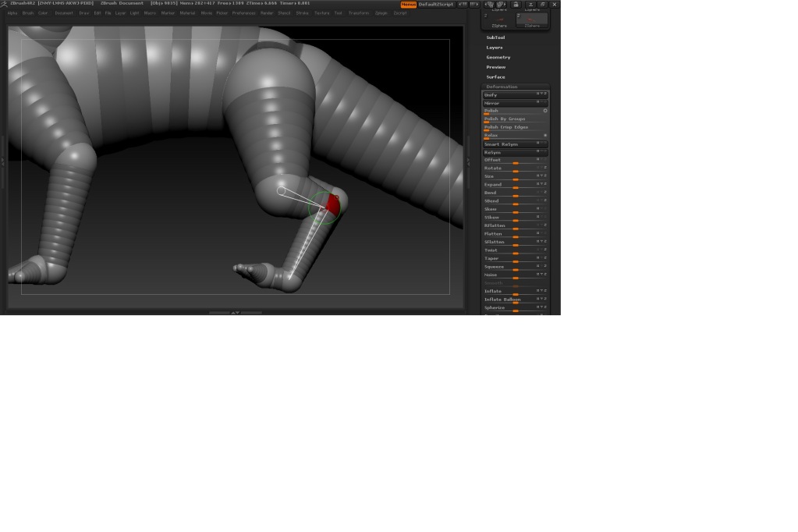The height and width of the screenshot is (532, 798).
Task: Open the Material menu
Action: pyautogui.click(x=187, y=13)
